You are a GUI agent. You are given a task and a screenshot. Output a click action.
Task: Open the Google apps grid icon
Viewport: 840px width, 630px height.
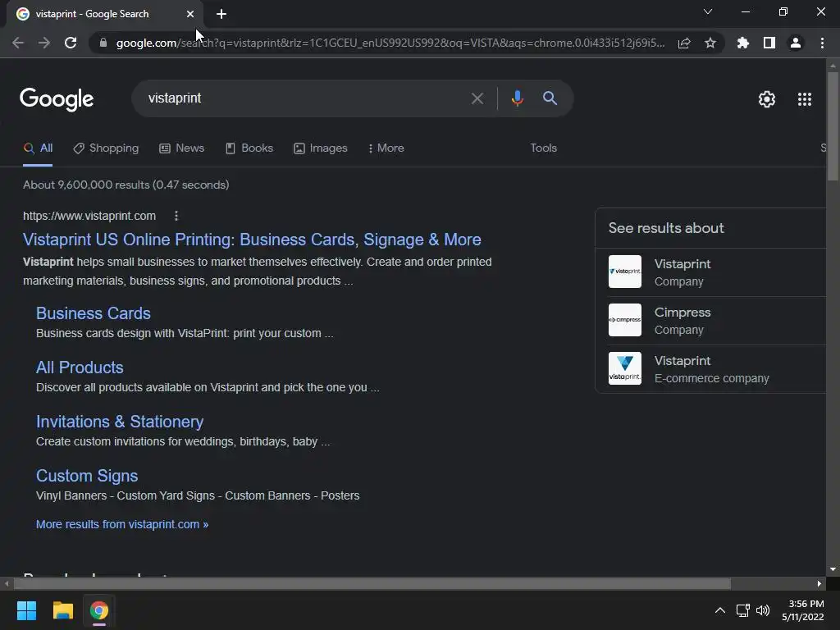pos(805,99)
